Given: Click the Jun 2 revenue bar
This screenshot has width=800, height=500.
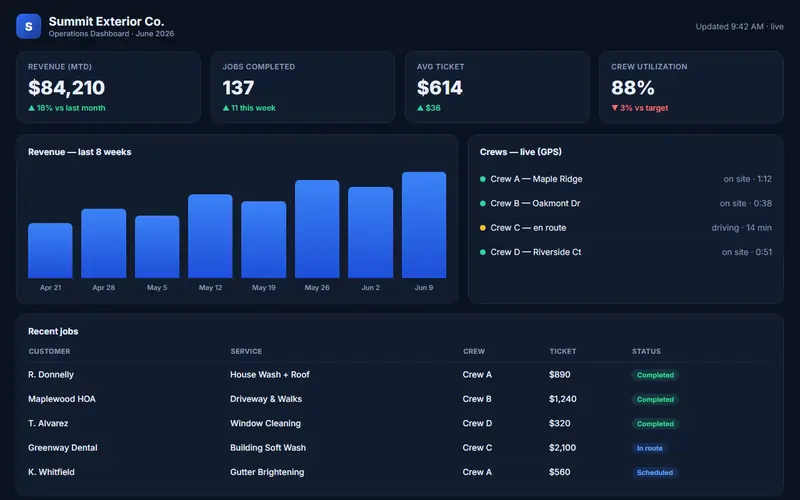Looking at the screenshot, I should [x=370, y=233].
